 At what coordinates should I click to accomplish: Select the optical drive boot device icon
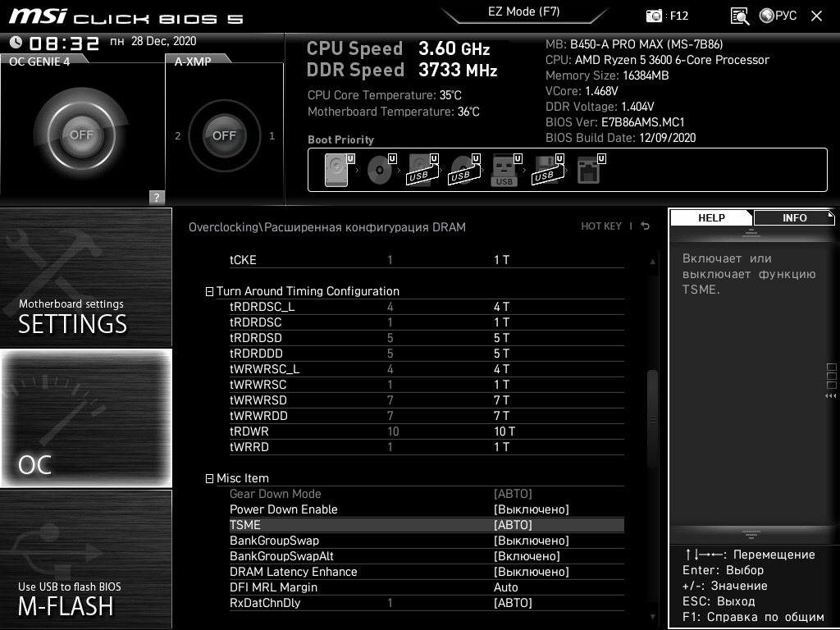(381, 170)
